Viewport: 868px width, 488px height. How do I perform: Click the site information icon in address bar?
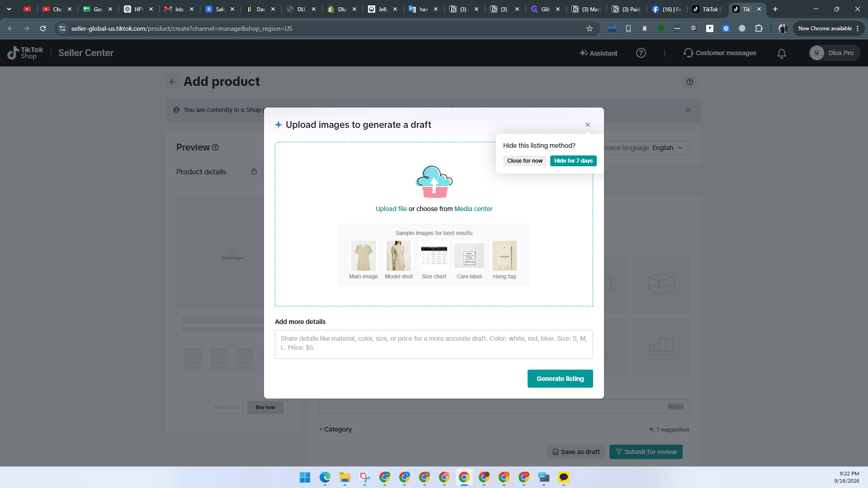point(62,28)
